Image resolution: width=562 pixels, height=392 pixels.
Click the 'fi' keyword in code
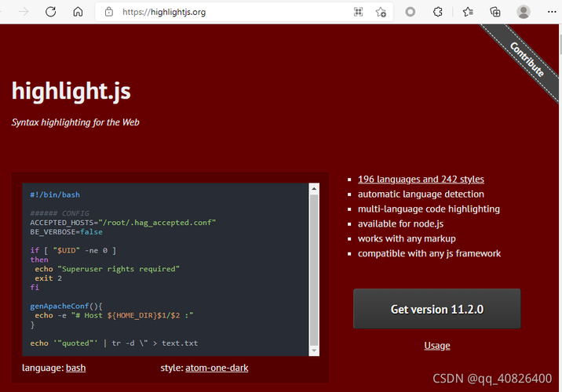coord(35,288)
